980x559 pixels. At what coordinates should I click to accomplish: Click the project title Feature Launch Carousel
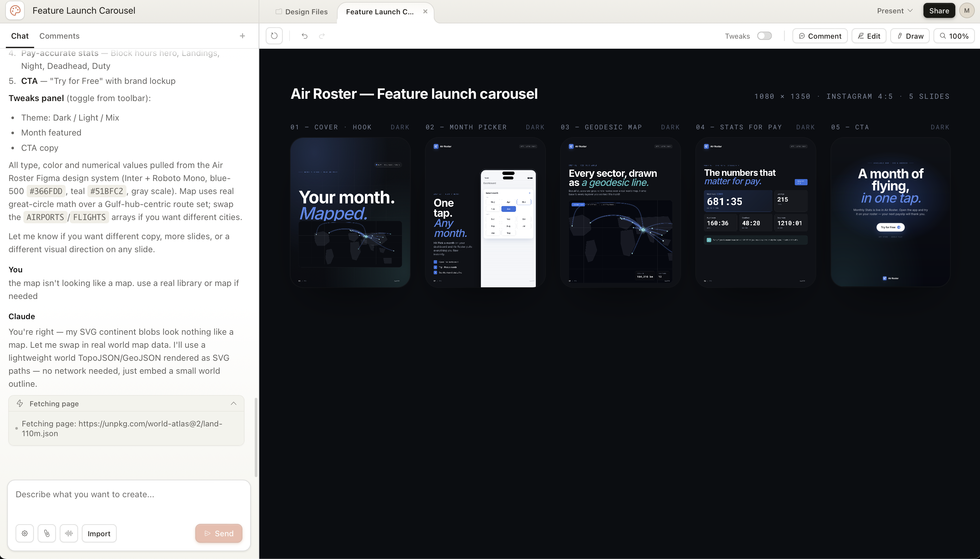tap(84, 10)
